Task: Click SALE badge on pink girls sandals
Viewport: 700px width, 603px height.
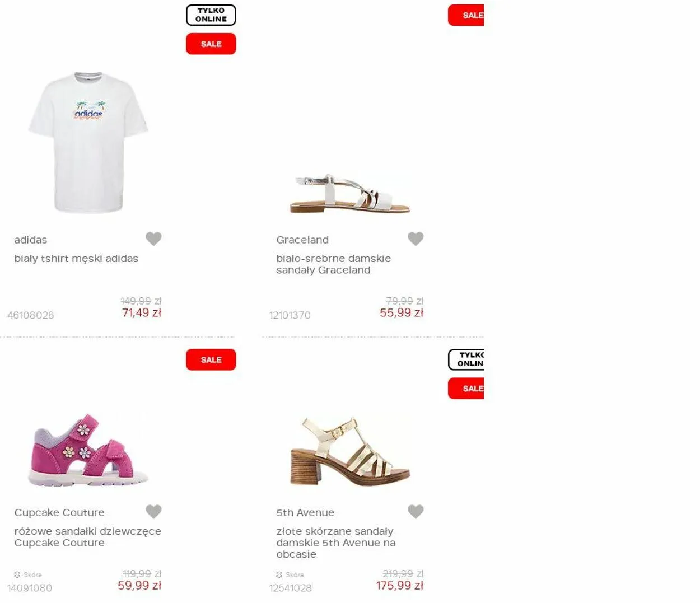Action: [x=211, y=359]
